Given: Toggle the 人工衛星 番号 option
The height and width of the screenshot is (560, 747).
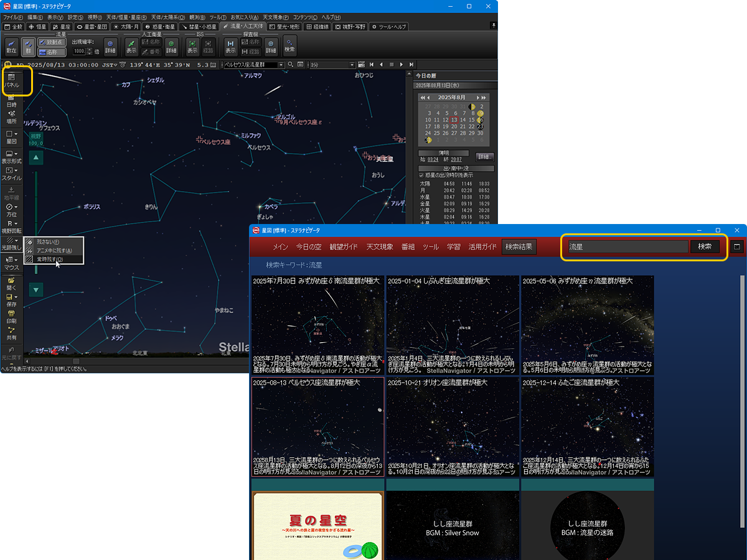Looking at the screenshot, I should click(x=151, y=52).
